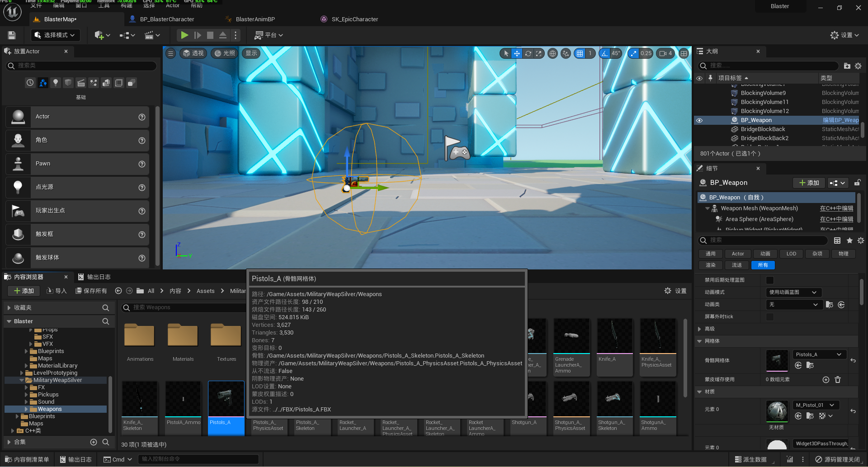Select the Visual Effects sparkle category

[x=94, y=83]
